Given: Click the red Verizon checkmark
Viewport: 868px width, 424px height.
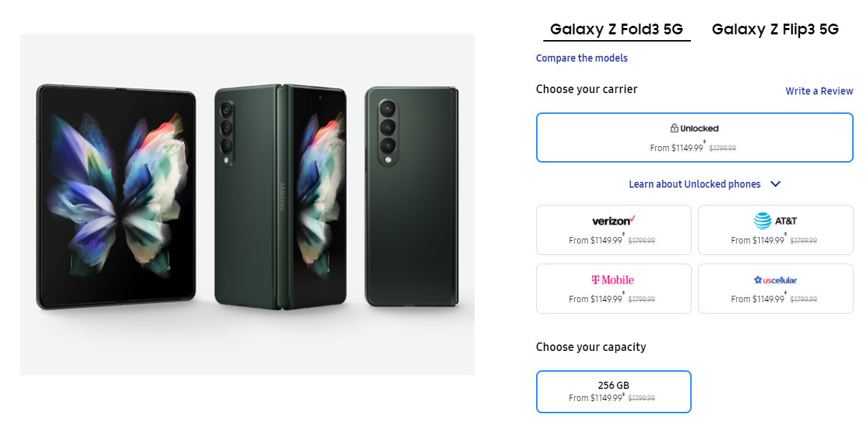Looking at the screenshot, I should 633,219.
